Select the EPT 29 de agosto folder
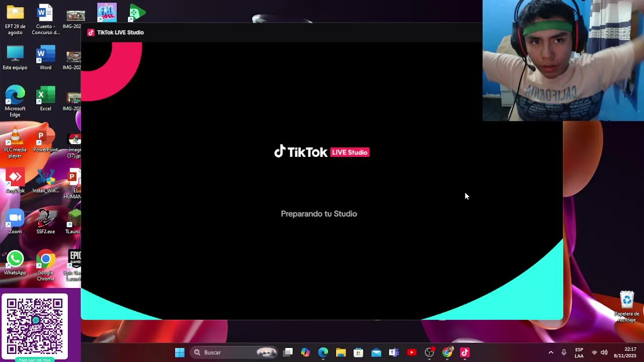 pyautogui.click(x=15, y=20)
